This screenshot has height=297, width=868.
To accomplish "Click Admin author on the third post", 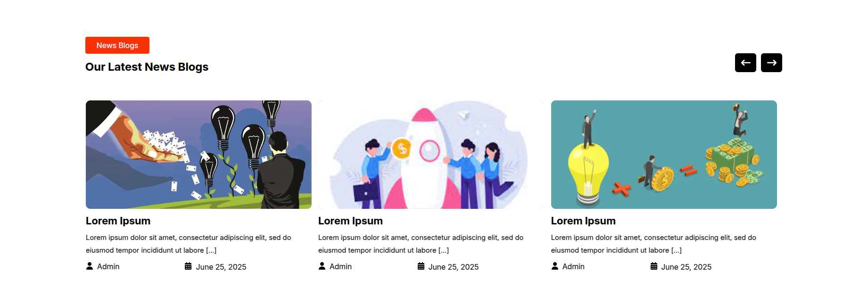I will tap(573, 266).
